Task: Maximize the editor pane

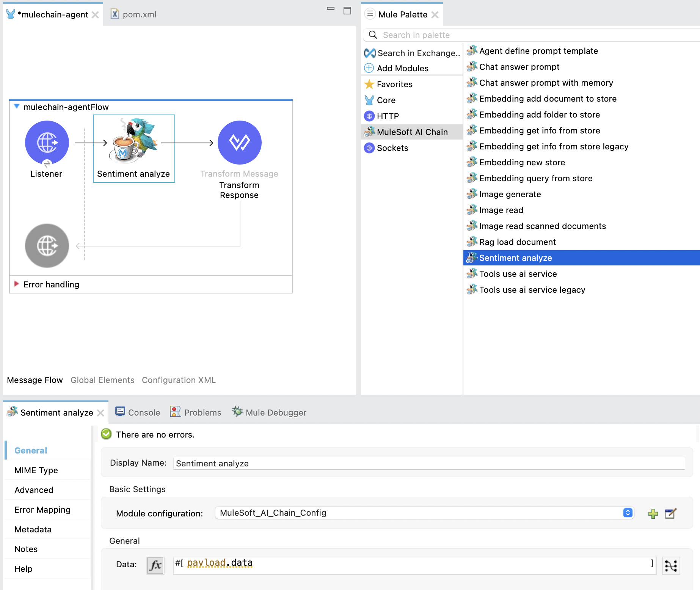Action: (347, 11)
